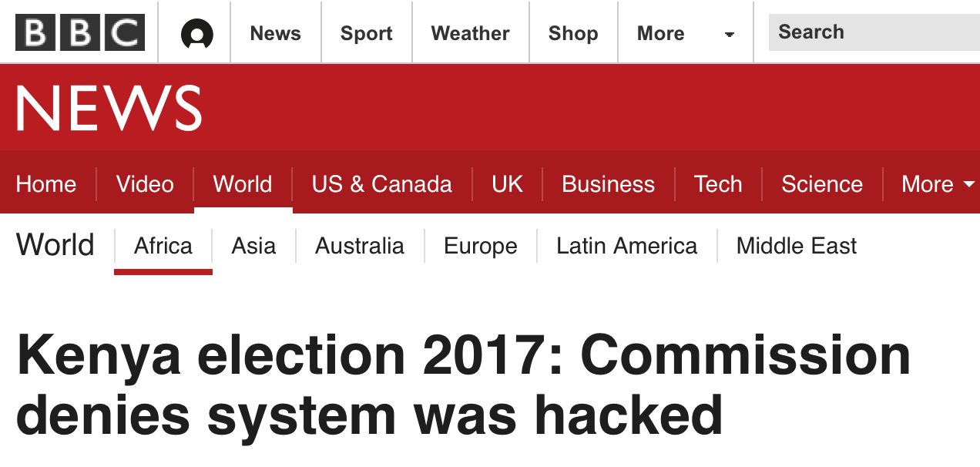Click the BBC NEWS banner logo
Image resolution: width=980 pixels, height=467 pixels.
[109, 109]
